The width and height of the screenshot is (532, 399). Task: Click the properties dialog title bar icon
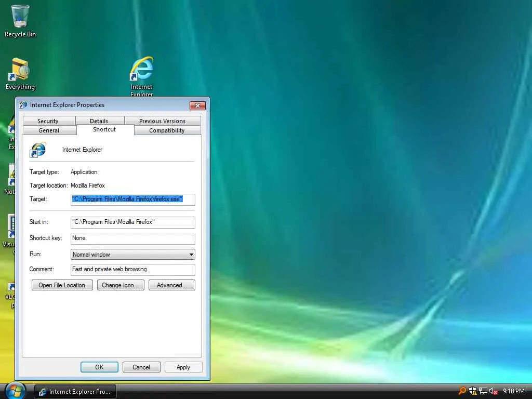pos(23,105)
